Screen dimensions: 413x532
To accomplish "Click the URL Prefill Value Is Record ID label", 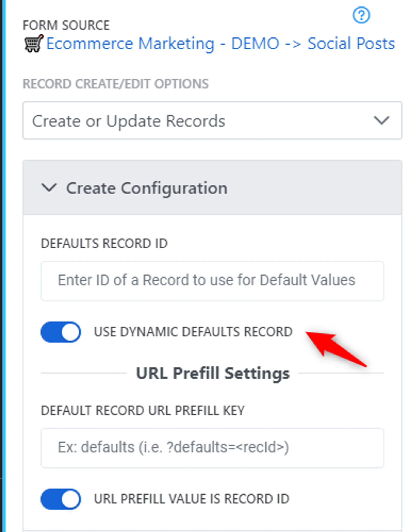I will click(x=192, y=499).
